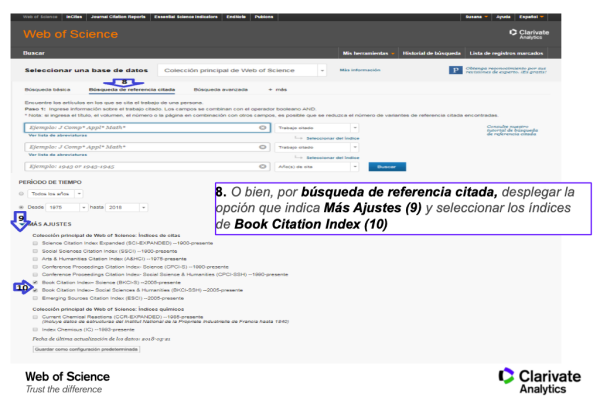Switch to Búsqueda básica tab
This screenshot has height=401, width=600.
47,90
